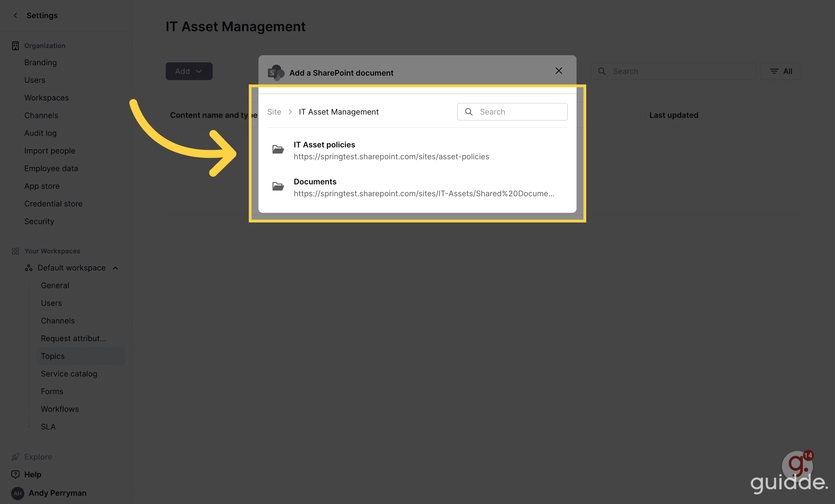Select Topics in workspace menu
The height and width of the screenshot is (504, 835).
(x=81, y=356)
